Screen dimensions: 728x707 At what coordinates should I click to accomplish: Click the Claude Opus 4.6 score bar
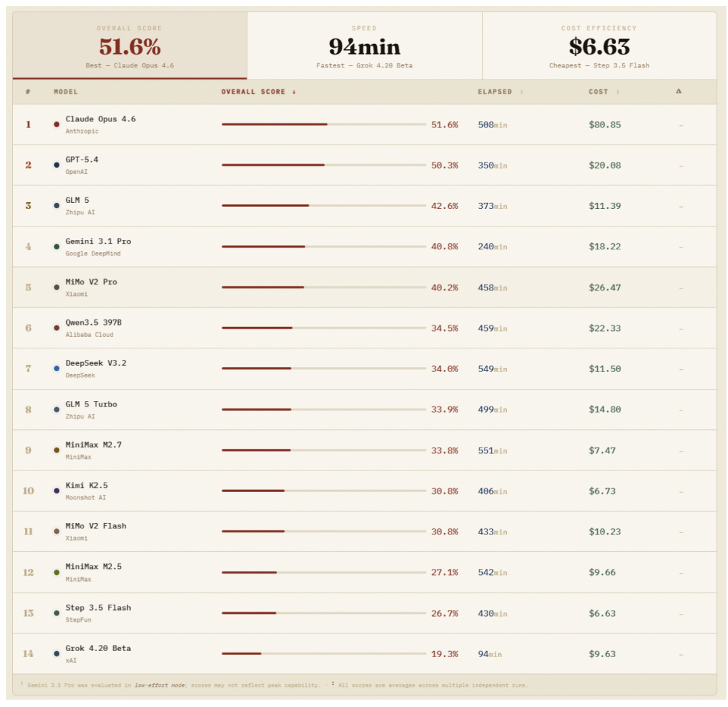(324, 125)
